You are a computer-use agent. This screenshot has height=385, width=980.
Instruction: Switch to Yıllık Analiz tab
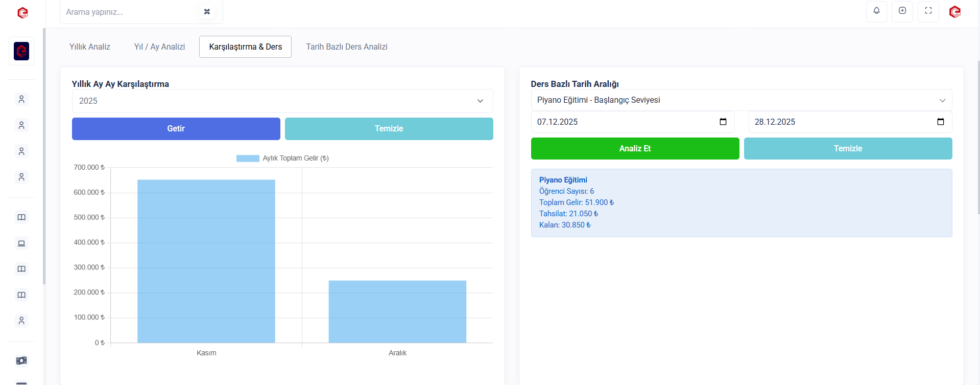click(x=90, y=47)
